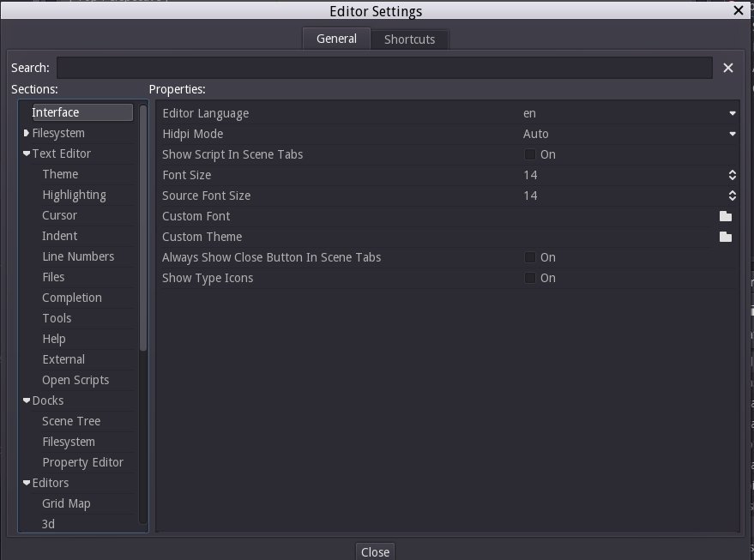Collapse the Text Editor section
This screenshot has height=560, width=754.
tap(27, 154)
